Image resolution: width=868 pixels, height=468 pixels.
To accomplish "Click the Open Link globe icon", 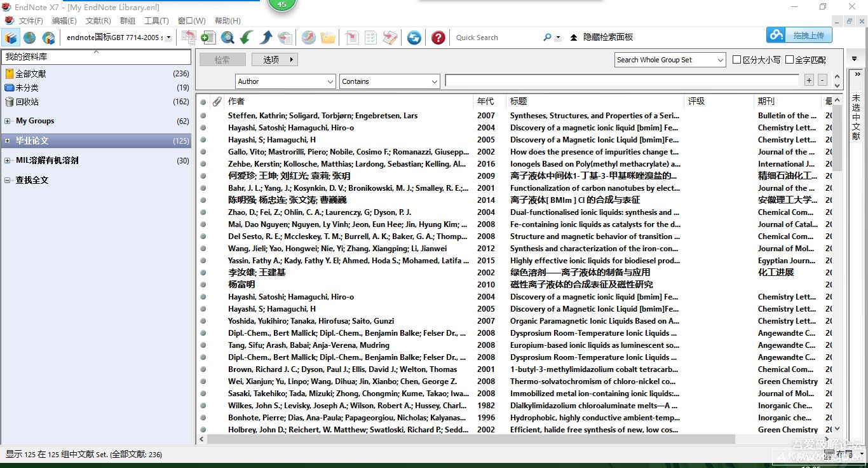I will click(308, 38).
